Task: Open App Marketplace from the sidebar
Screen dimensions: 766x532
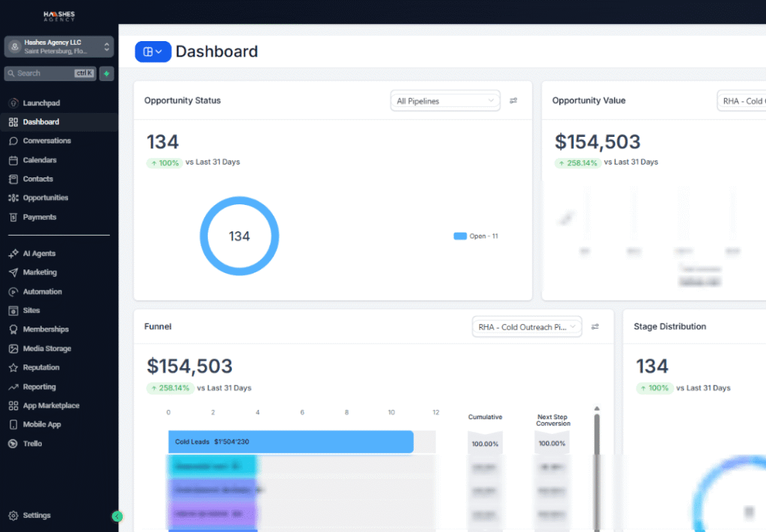Action: coord(51,406)
